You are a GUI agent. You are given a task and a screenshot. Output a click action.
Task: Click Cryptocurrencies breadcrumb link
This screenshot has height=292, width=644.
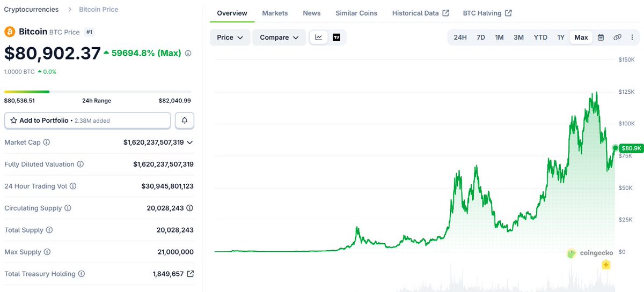(x=31, y=10)
